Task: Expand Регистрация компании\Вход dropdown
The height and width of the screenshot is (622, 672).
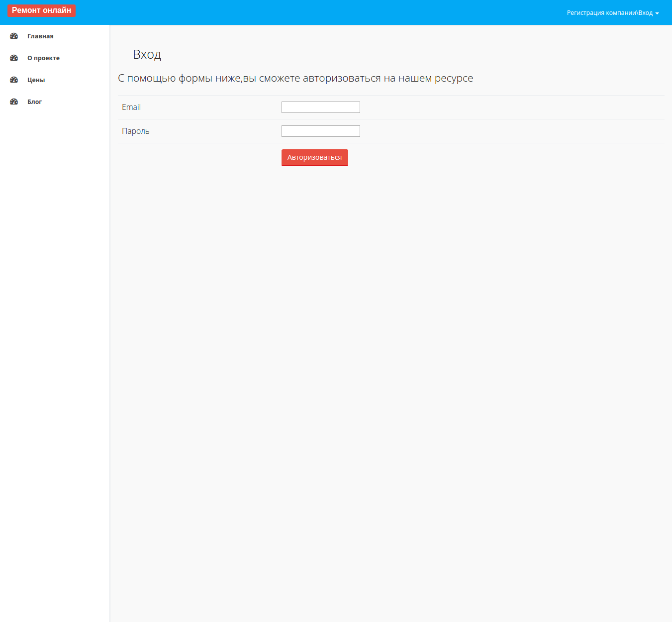Action: (x=613, y=13)
